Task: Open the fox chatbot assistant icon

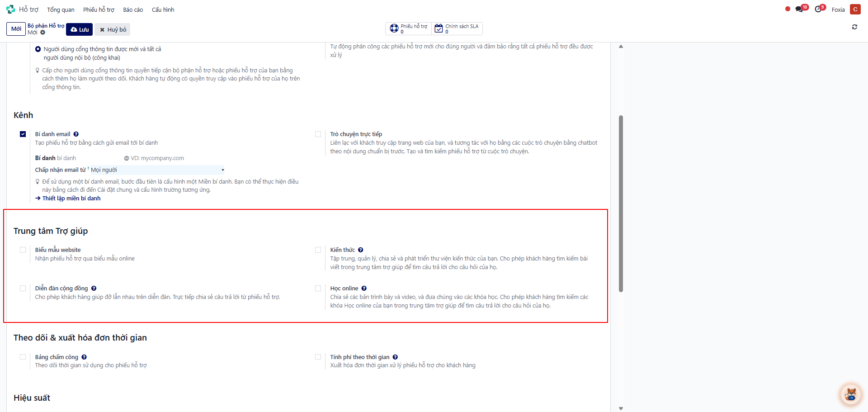Action: [x=850, y=394]
